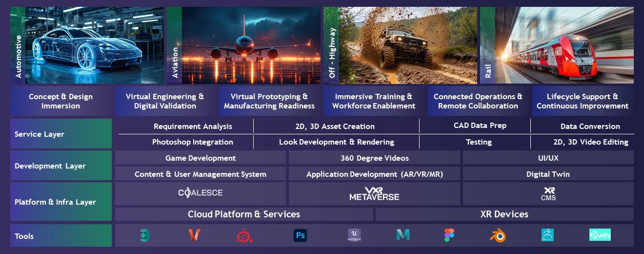The image size is (644, 254).
Task: Click the COALESCE platform logo
Action: 201,192
